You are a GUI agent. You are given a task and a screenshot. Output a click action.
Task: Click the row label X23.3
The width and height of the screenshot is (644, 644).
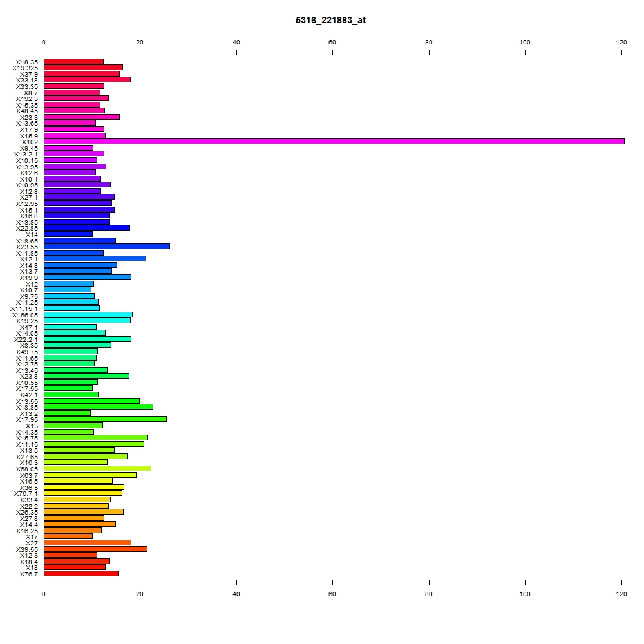[29, 118]
